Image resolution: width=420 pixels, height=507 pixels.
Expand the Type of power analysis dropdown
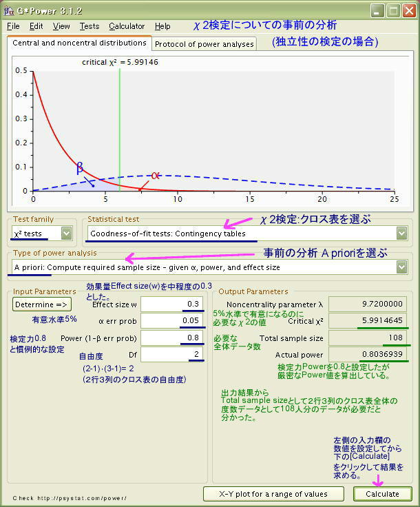pos(401,267)
